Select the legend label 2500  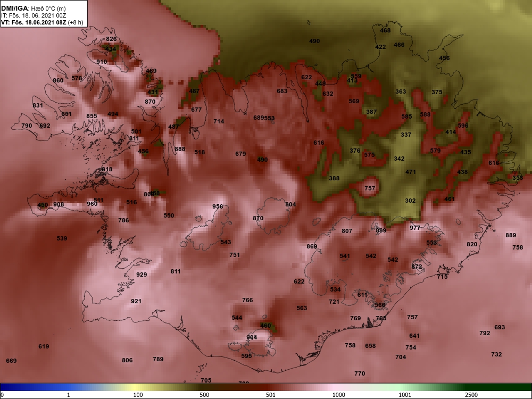point(471,395)
